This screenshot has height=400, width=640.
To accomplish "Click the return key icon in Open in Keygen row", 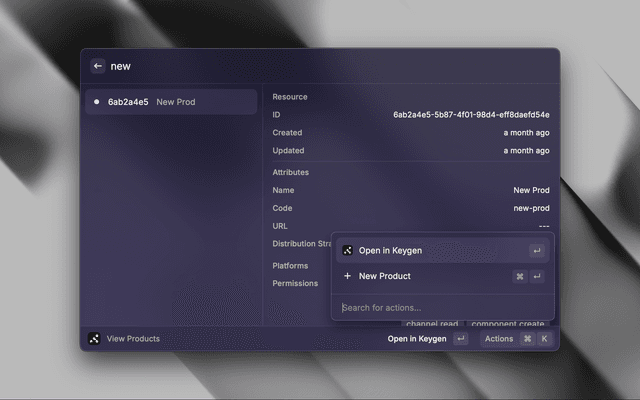I will [537, 251].
